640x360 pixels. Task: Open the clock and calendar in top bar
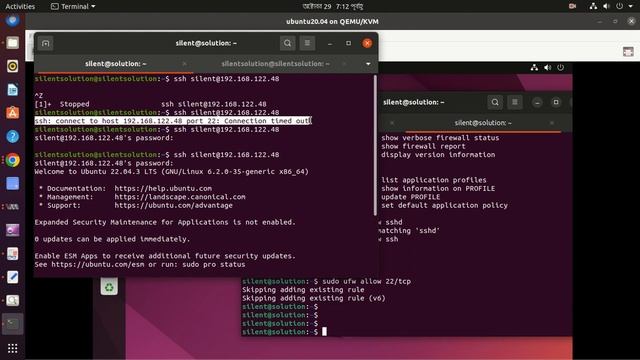click(x=333, y=6)
